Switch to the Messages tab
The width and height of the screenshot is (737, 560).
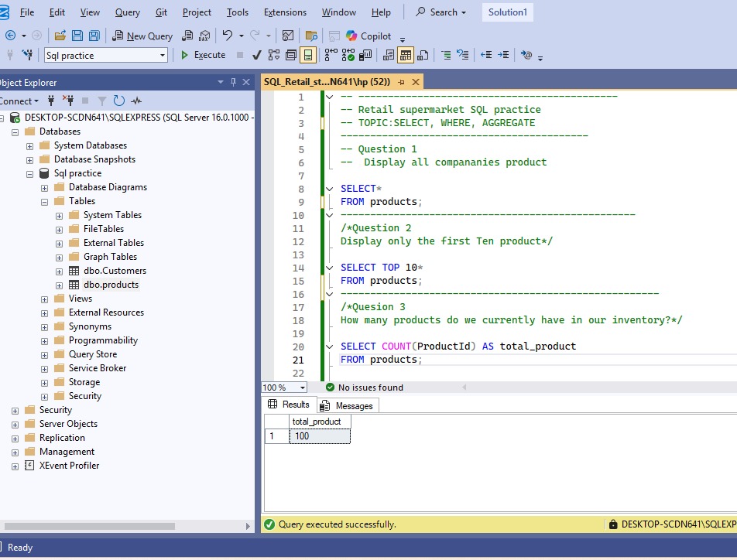pyautogui.click(x=348, y=406)
